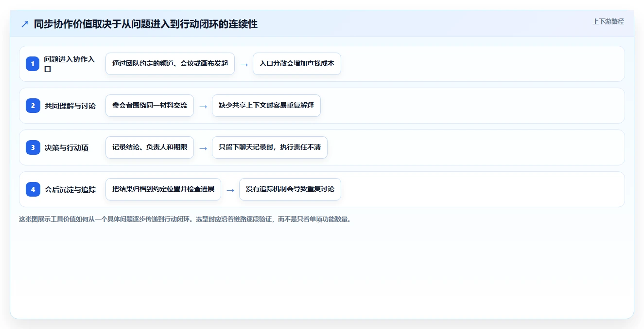The height and width of the screenshot is (329, 644).
Task: Click the 入口分散会增加查找成本 box
Action: (297, 64)
